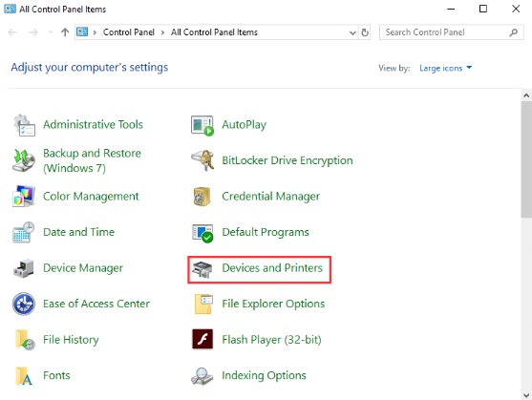Go up one level with Up arrow

point(65,32)
